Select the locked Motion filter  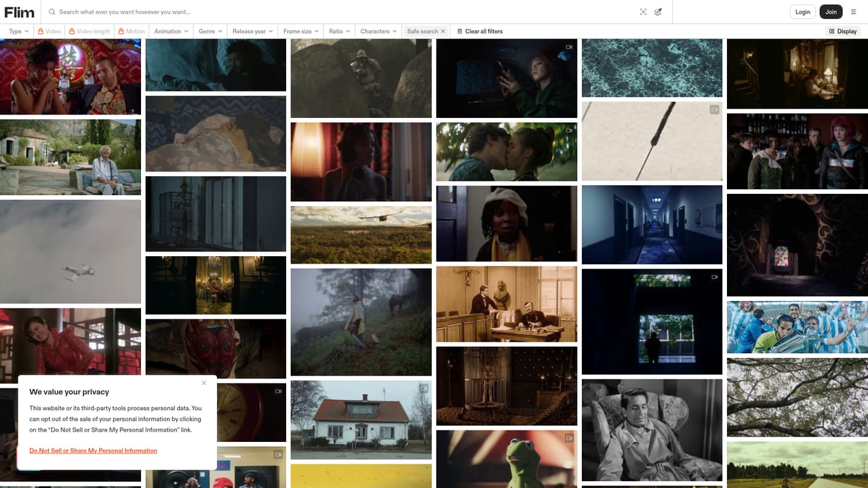coord(132,31)
